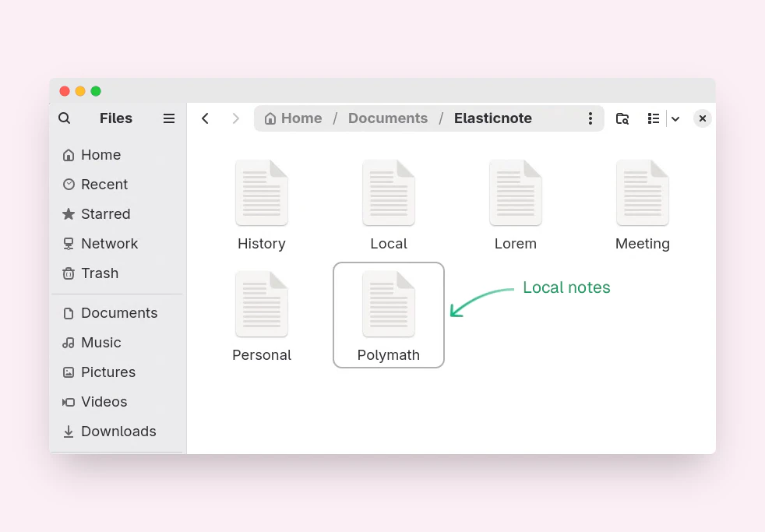Open the path bar three-dot menu

click(590, 118)
